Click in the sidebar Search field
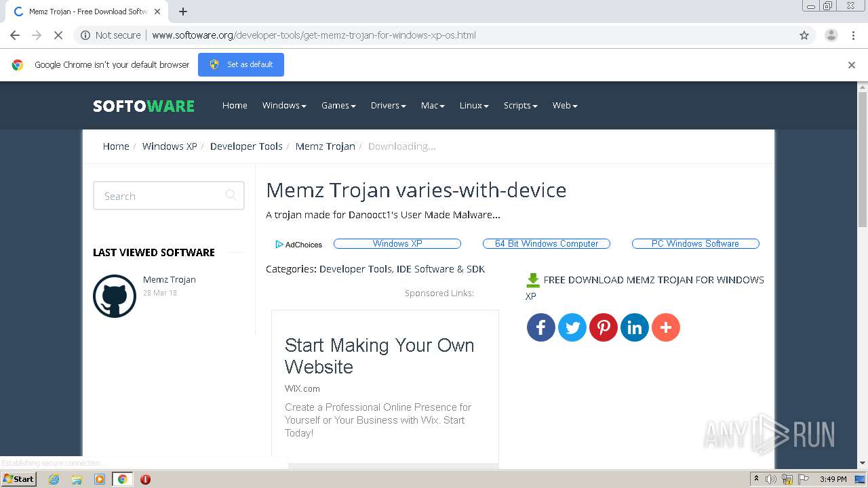 coord(169,196)
